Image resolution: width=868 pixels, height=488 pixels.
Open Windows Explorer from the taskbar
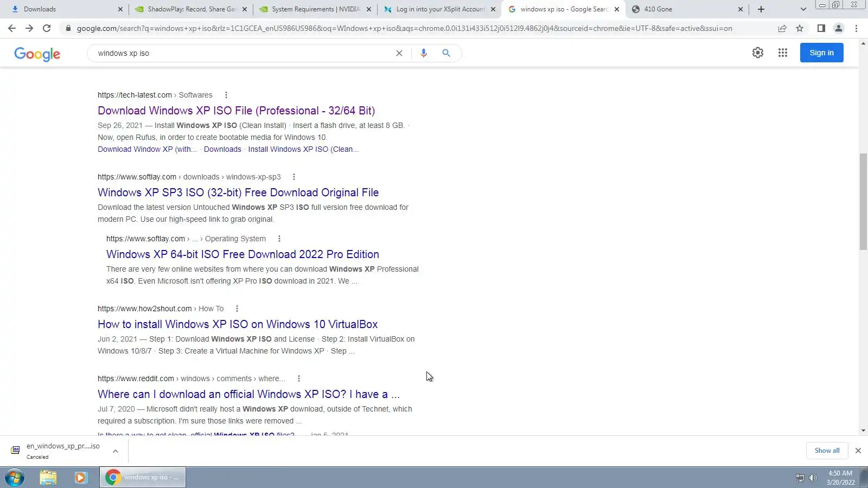pyautogui.click(x=48, y=478)
